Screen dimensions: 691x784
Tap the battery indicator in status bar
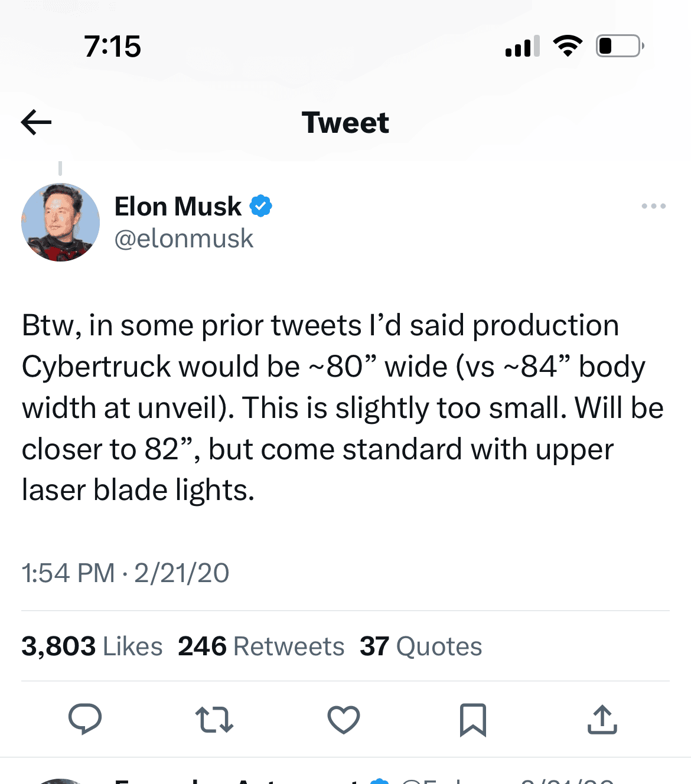[620, 45]
